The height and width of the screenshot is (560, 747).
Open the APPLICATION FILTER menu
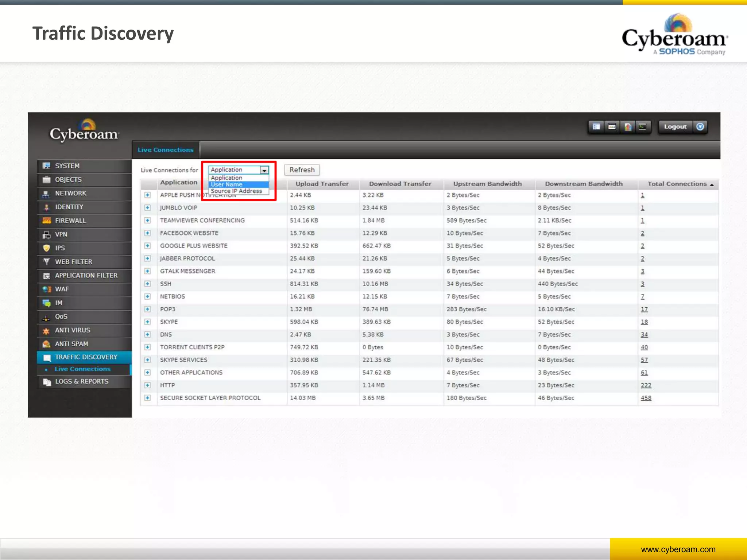(84, 276)
